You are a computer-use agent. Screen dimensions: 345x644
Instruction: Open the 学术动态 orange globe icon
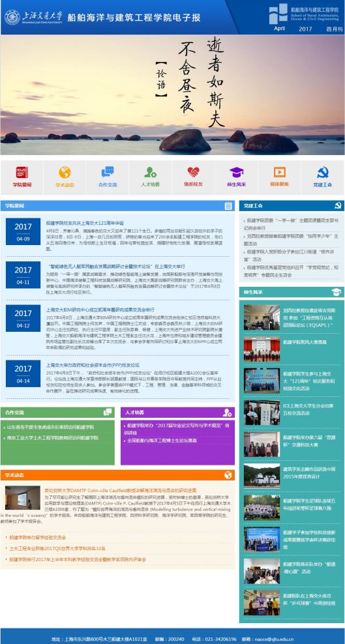tap(65, 172)
